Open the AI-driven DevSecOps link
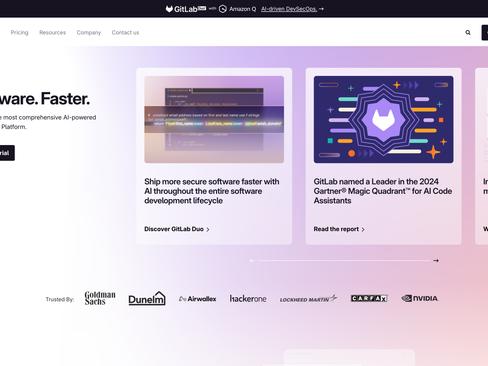 pos(289,9)
